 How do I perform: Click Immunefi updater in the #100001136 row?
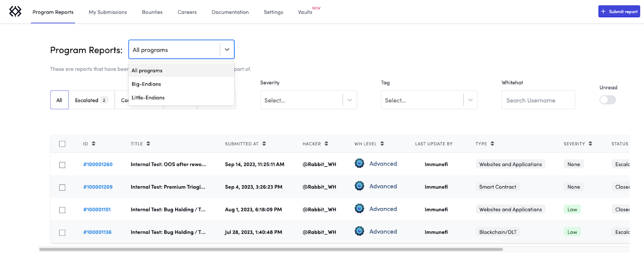point(436,232)
